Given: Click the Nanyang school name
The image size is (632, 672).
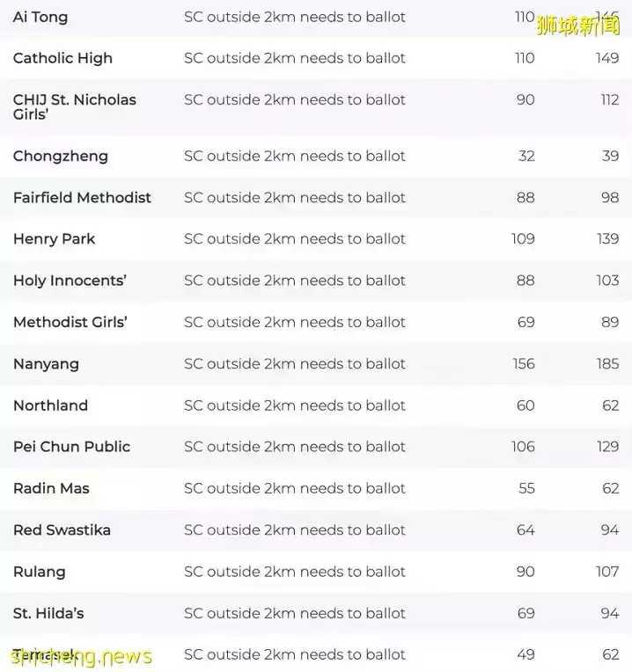Looking at the screenshot, I should [x=46, y=363].
